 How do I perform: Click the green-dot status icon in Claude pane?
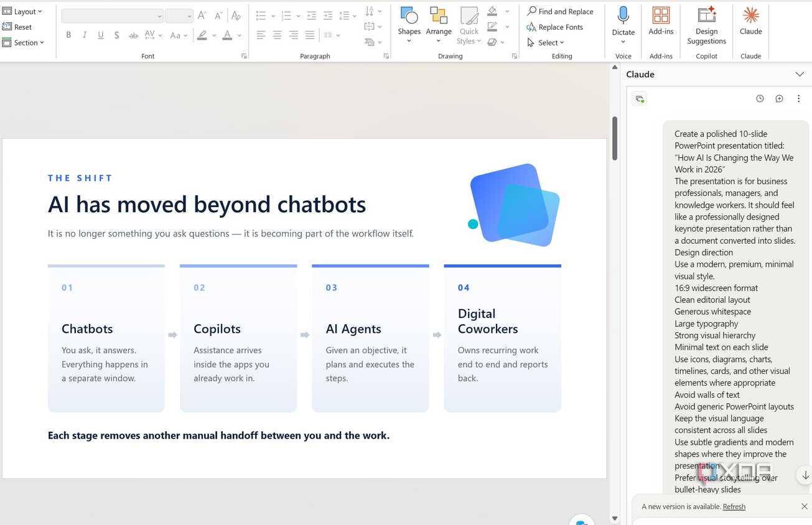coord(639,98)
